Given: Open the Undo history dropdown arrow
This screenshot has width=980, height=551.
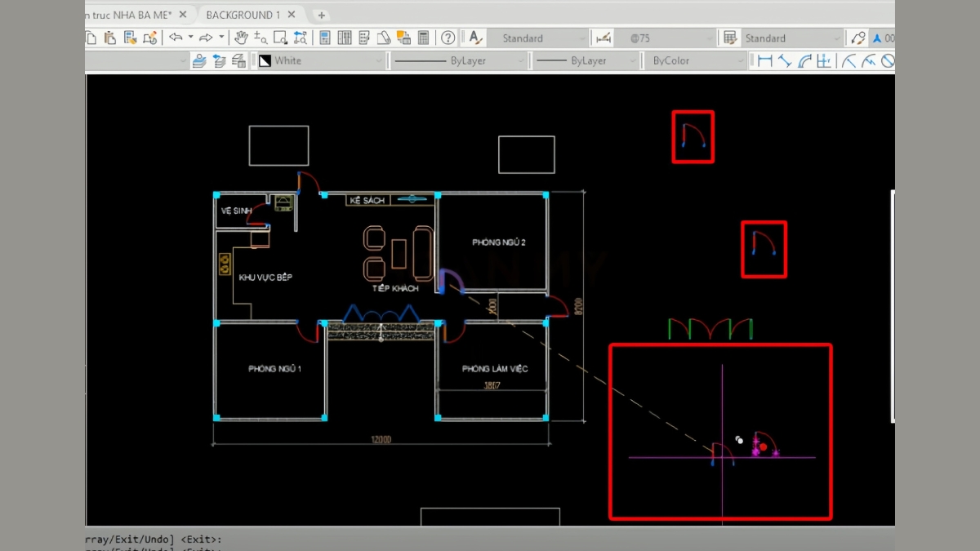Looking at the screenshot, I should (190, 37).
